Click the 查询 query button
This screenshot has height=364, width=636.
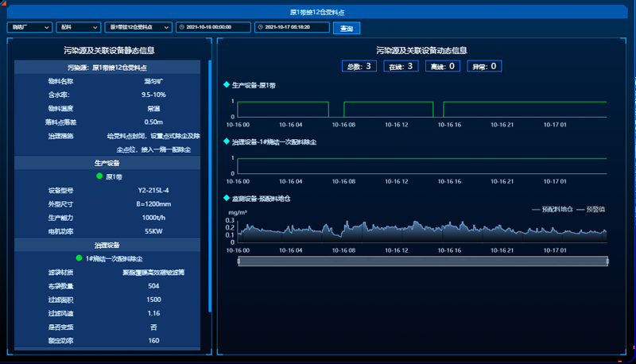(346, 28)
